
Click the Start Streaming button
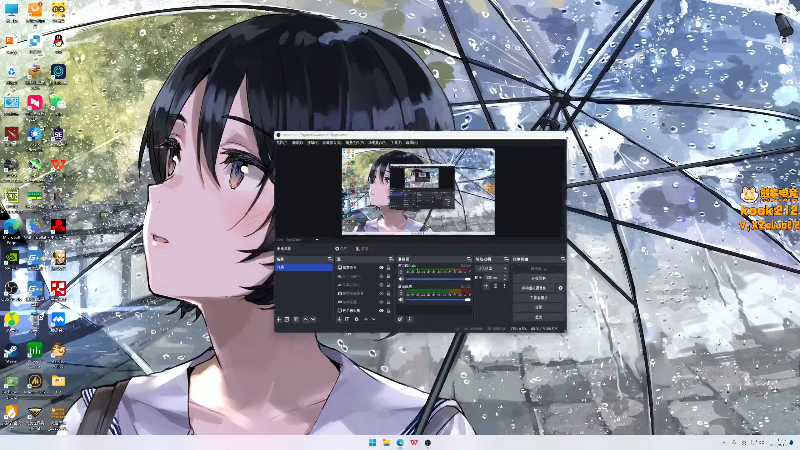539,268
